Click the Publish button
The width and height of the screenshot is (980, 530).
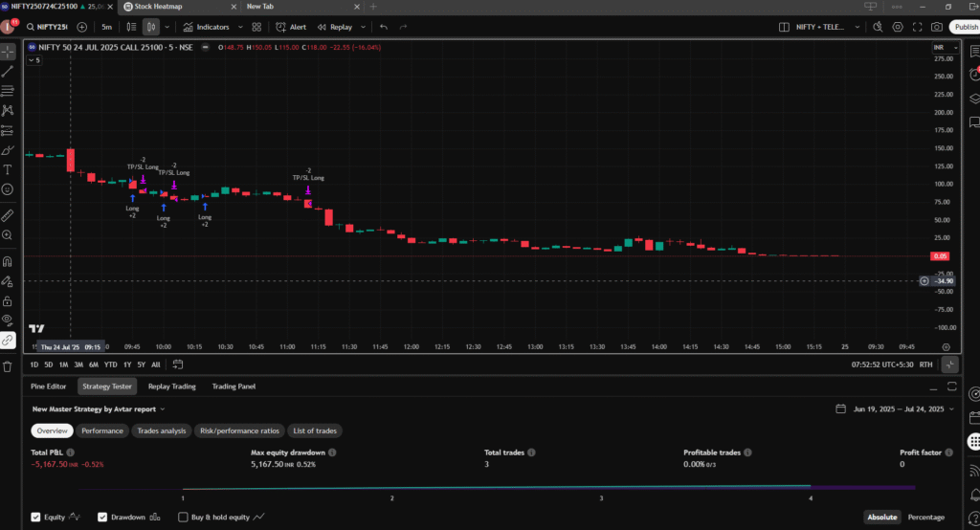(x=965, y=27)
